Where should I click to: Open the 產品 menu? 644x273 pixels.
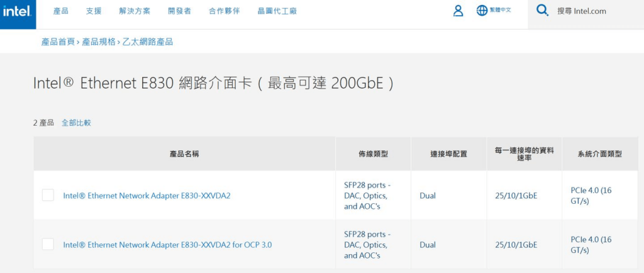pos(61,11)
